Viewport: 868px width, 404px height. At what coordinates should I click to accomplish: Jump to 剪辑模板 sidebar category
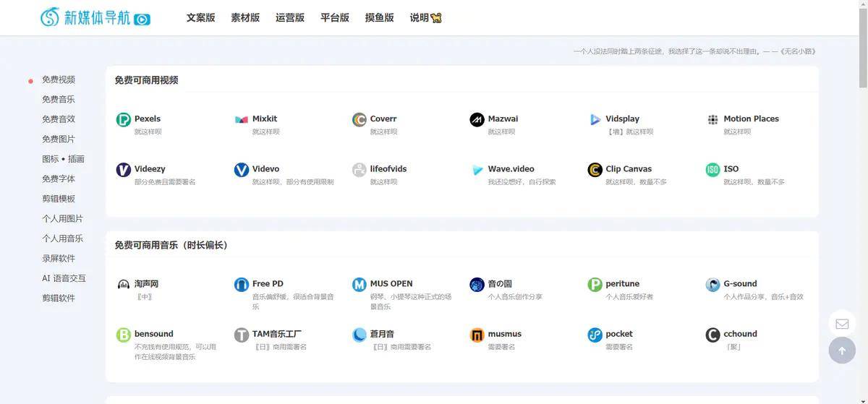click(59, 199)
